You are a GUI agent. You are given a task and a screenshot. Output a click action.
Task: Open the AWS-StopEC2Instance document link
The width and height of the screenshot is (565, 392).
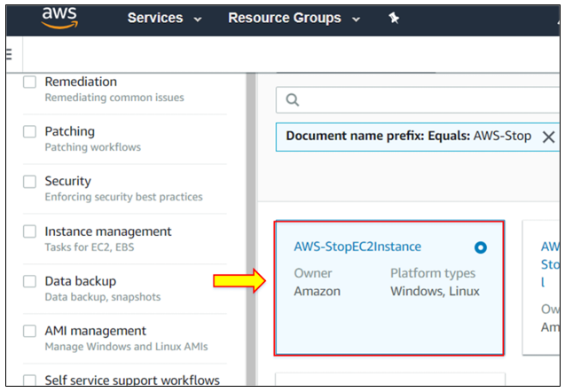[357, 247]
